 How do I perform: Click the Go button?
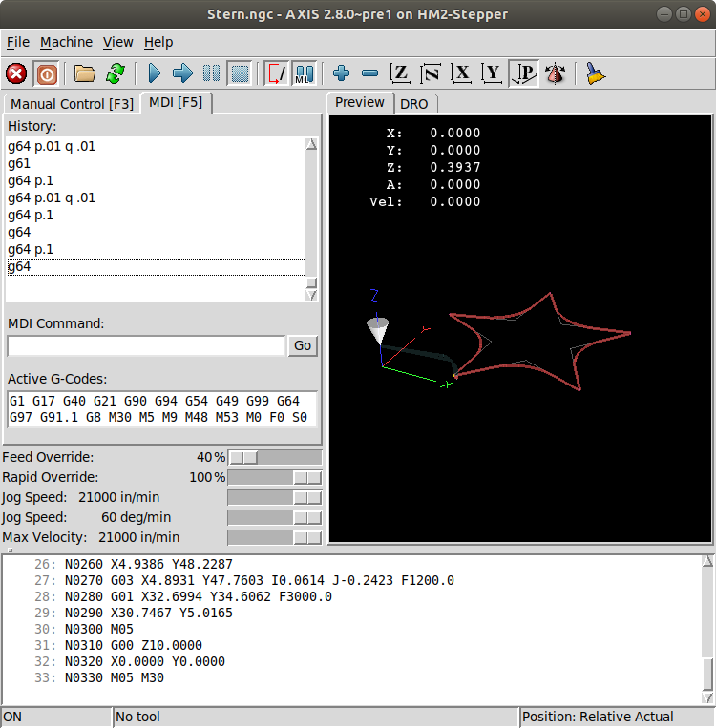303,346
